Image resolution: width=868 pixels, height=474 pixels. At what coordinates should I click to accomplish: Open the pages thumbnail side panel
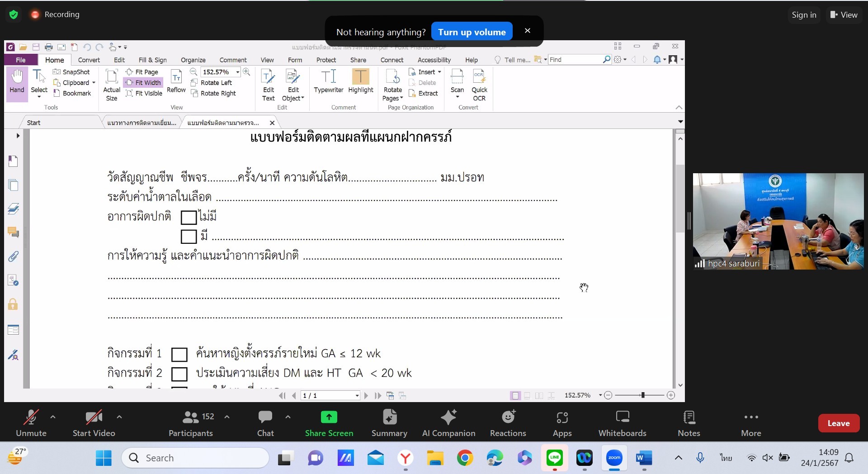pos(13,185)
